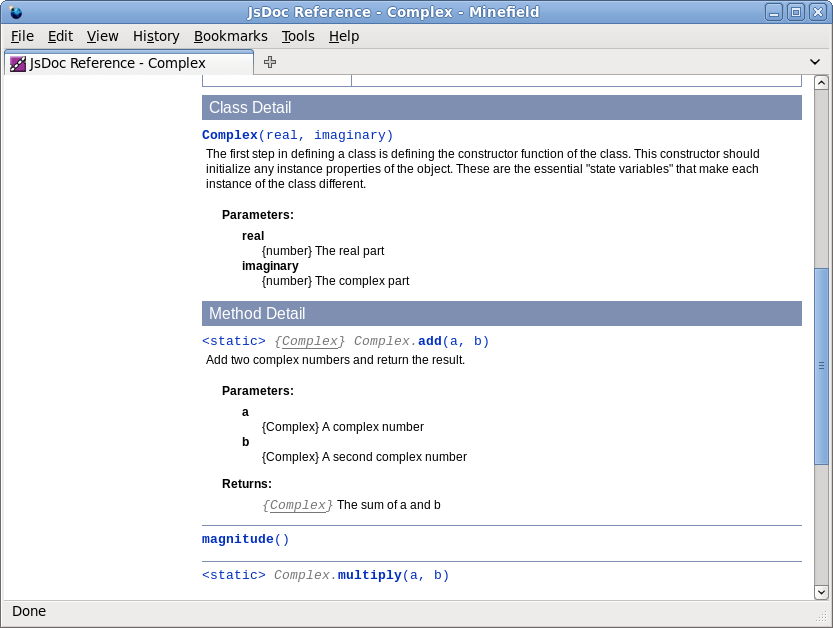Open the File menu

22,36
